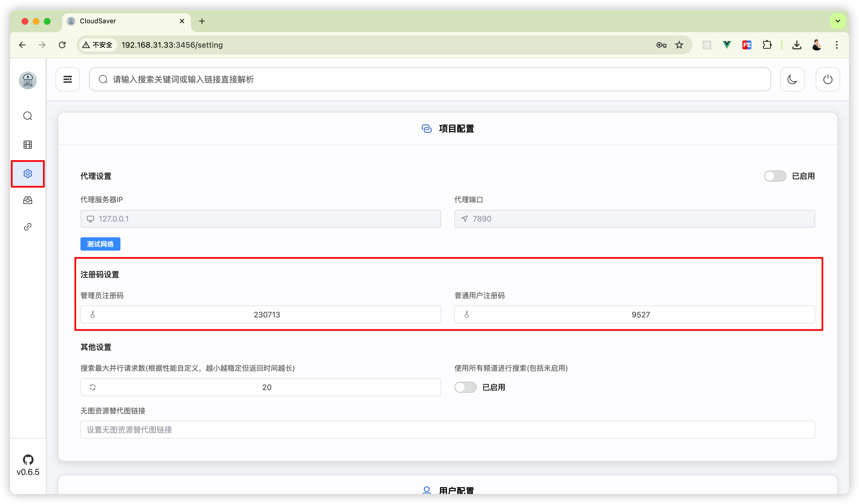Open the grid resource list sidebar icon

(x=28, y=145)
